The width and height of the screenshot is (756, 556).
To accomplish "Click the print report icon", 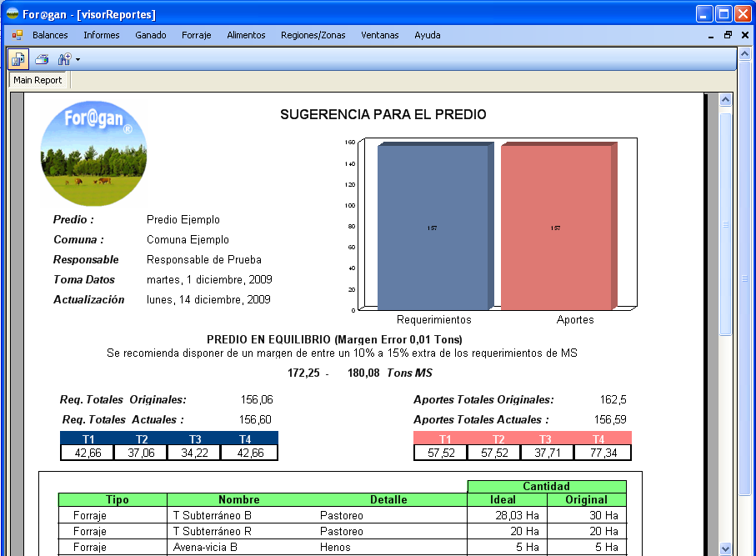I will pyautogui.click(x=42, y=59).
